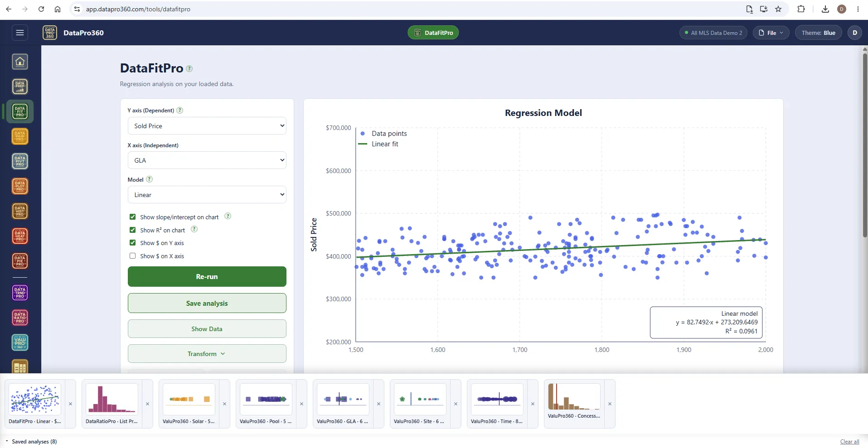
Task: Open the Valu Pro 360 tool
Action: (x=20, y=342)
